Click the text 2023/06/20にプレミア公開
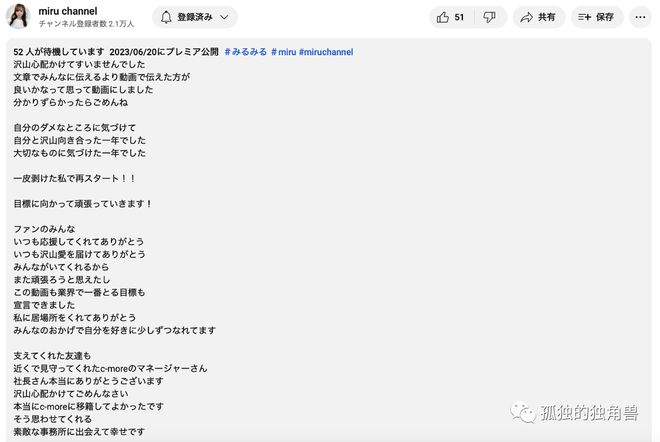This screenshot has width=660, height=442. point(164,52)
